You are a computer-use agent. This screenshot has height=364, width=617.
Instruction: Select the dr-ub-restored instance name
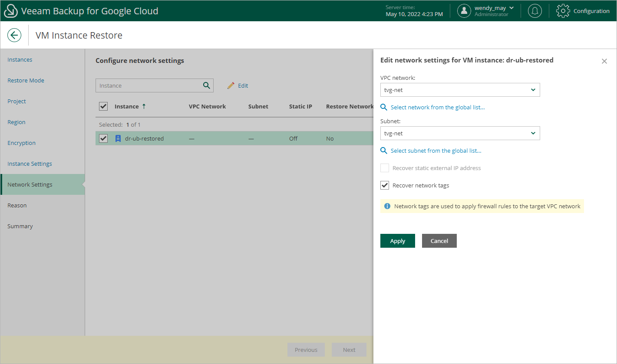145,138
